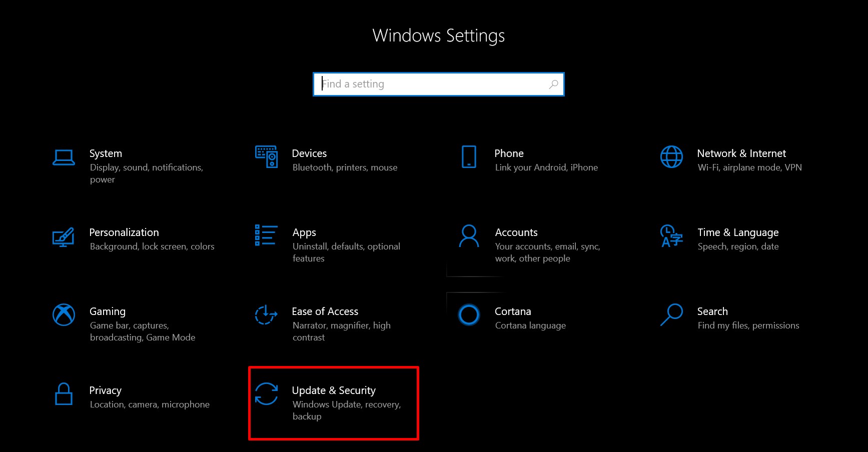Click the Devices keyboard and speaker icon

coord(266,156)
